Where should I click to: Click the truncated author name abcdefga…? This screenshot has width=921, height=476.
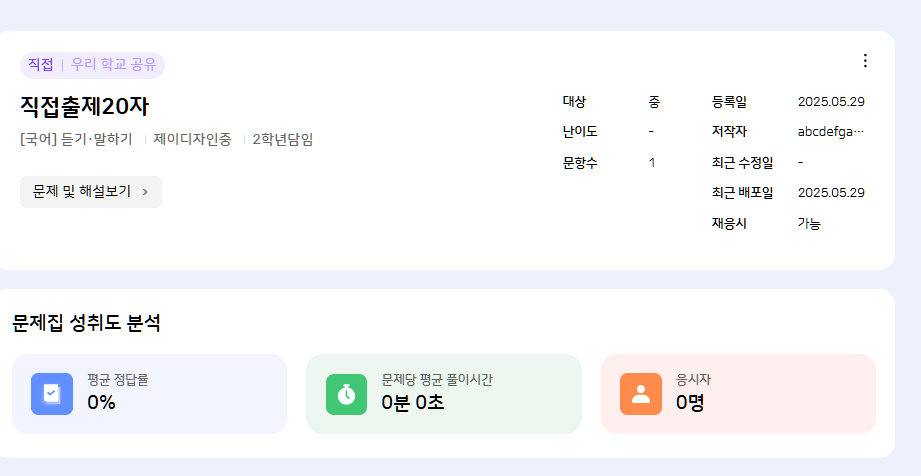point(830,131)
